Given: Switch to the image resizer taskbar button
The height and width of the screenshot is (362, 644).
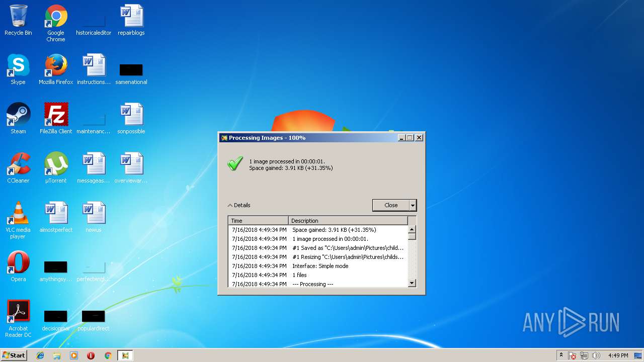Looking at the screenshot, I should click(125, 355).
